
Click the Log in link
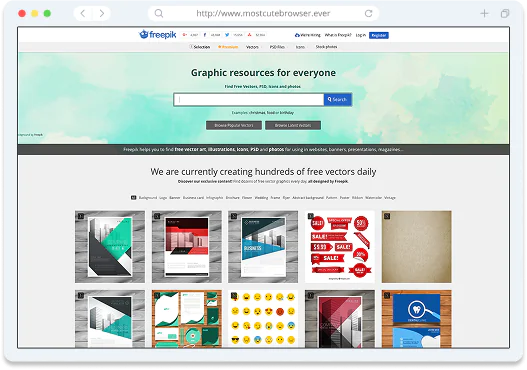[x=360, y=35]
